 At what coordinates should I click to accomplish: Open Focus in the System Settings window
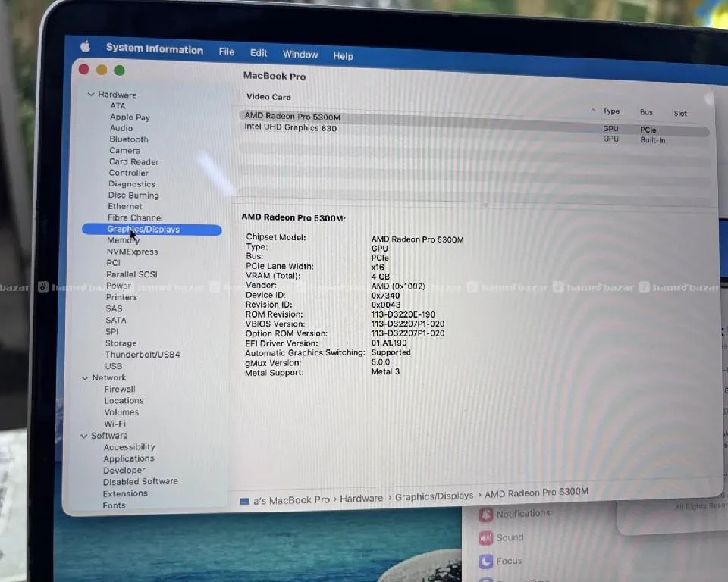pyautogui.click(x=500, y=561)
